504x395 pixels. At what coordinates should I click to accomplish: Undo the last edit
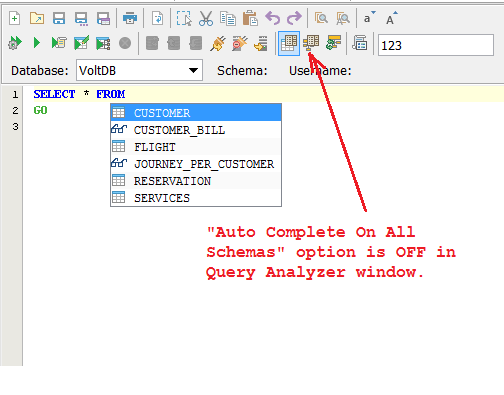tap(273, 18)
